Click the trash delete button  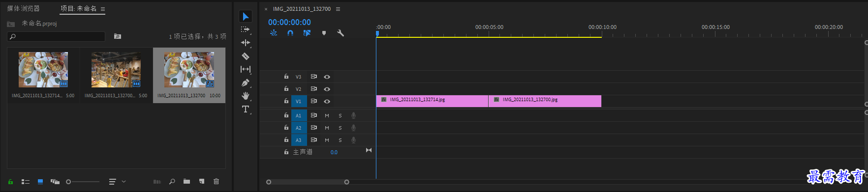point(216,181)
